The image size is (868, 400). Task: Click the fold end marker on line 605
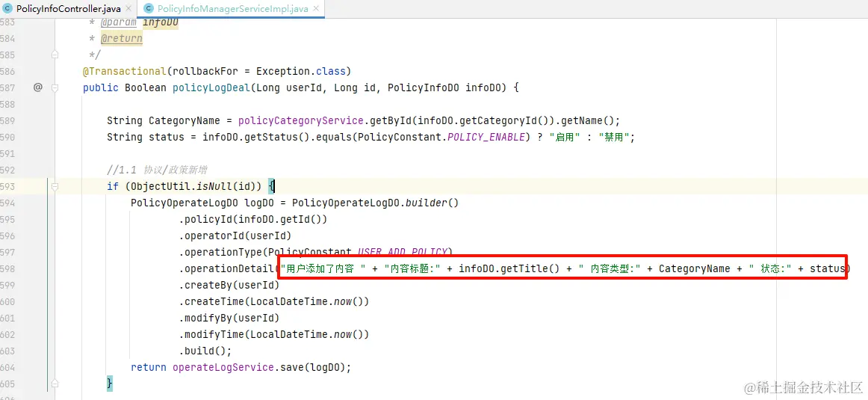pos(55,384)
